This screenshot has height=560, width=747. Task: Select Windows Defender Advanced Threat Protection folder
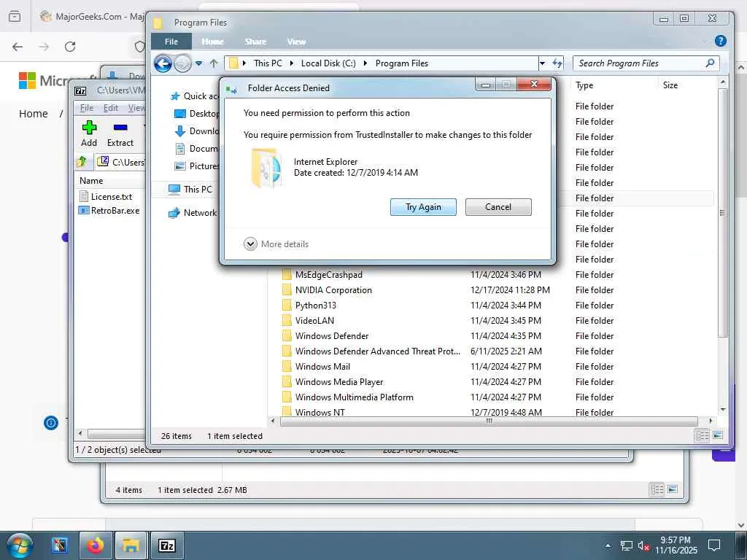pyautogui.click(x=377, y=351)
